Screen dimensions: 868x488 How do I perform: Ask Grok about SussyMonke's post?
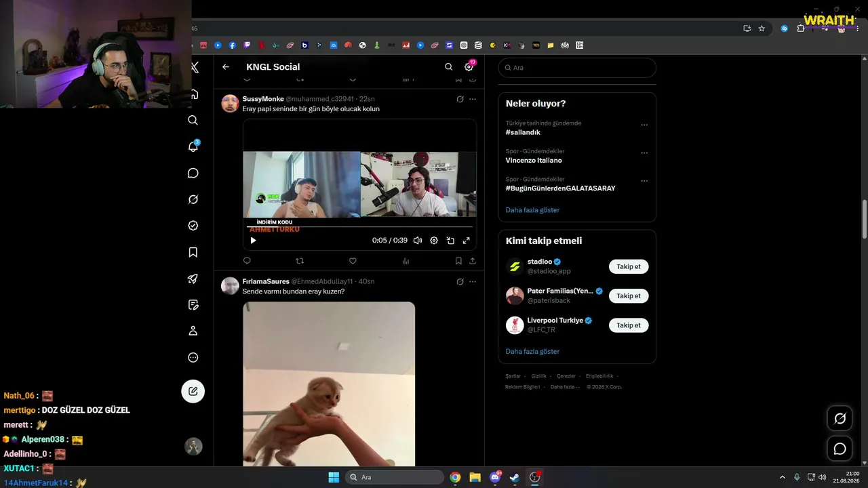[460, 99]
